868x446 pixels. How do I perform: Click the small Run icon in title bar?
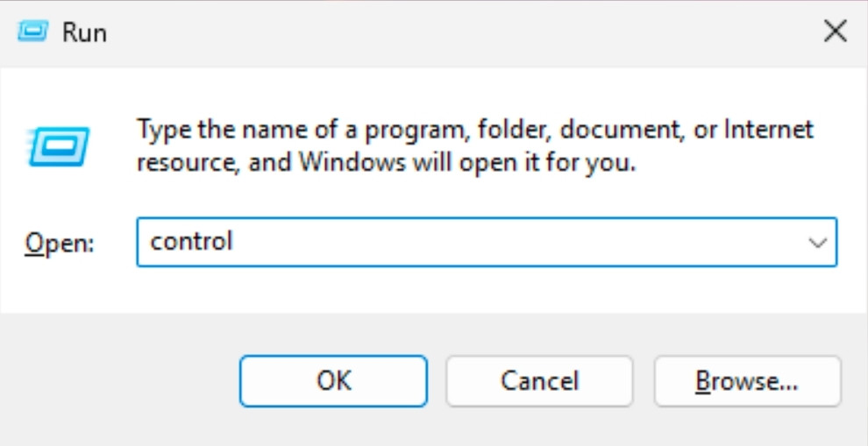click(33, 32)
